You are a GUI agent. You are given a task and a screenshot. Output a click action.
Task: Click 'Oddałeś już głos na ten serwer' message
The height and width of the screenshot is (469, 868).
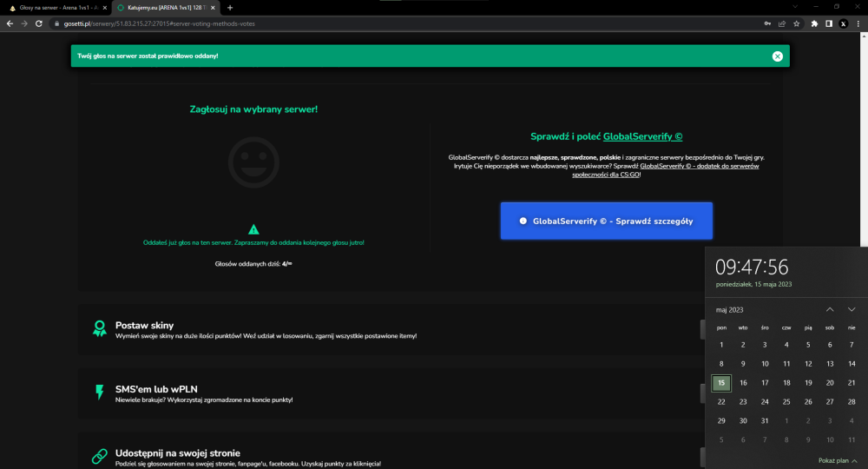(253, 242)
